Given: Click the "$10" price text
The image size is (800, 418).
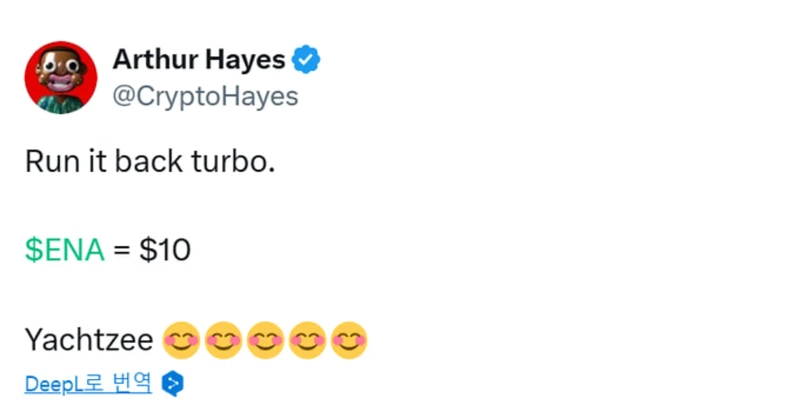Looking at the screenshot, I should pos(165,250).
